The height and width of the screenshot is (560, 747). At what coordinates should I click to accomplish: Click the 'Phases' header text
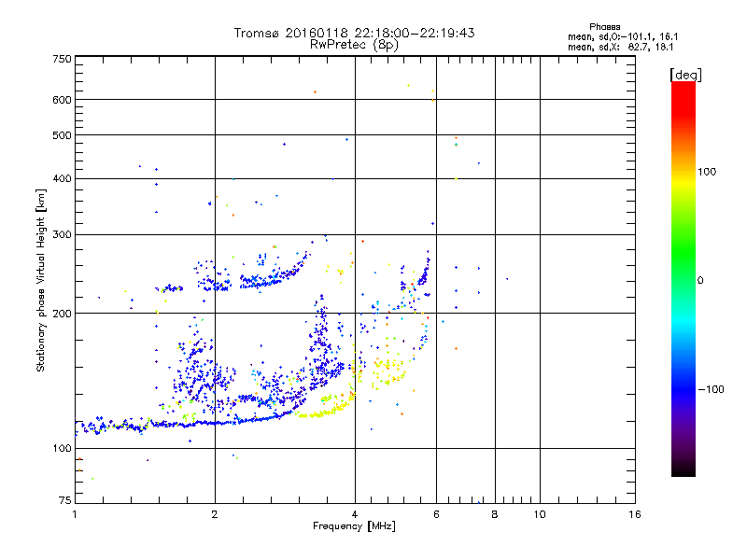[604, 27]
